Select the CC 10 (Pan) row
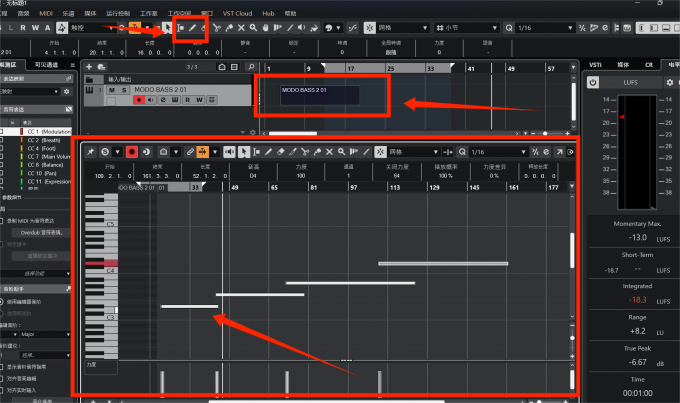 (x=36, y=173)
